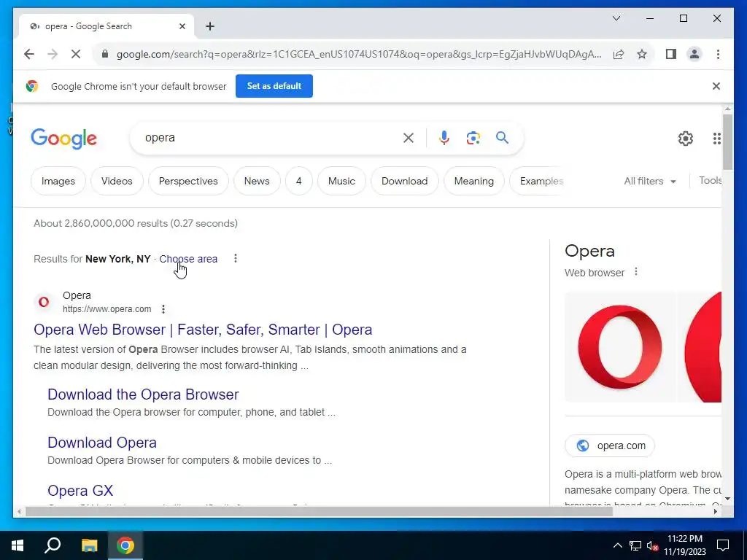Filter results by Videos

coord(117,181)
